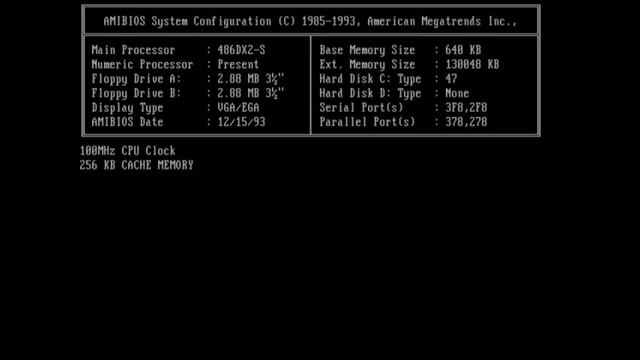Click the AMIBIOS System Configuration title text
This screenshot has width=640, height=360.
pos(310,21)
